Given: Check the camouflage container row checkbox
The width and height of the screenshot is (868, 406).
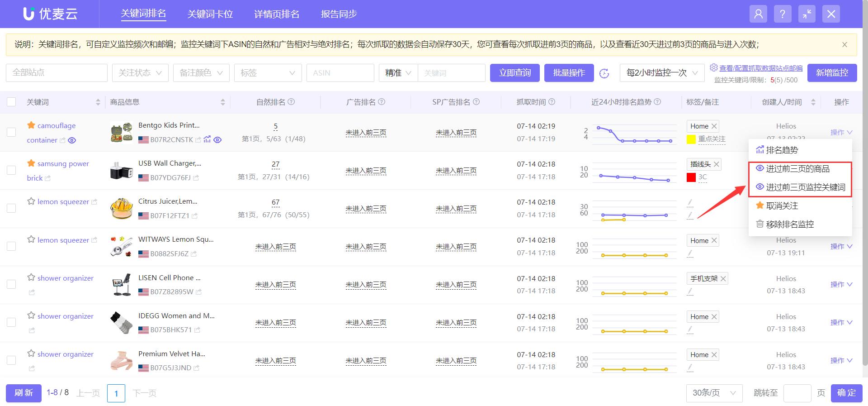Looking at the screenshot, I should tap(11, 132).
